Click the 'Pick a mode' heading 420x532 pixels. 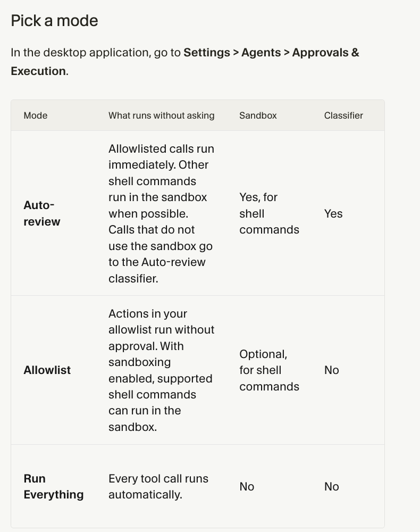point(55,21)
